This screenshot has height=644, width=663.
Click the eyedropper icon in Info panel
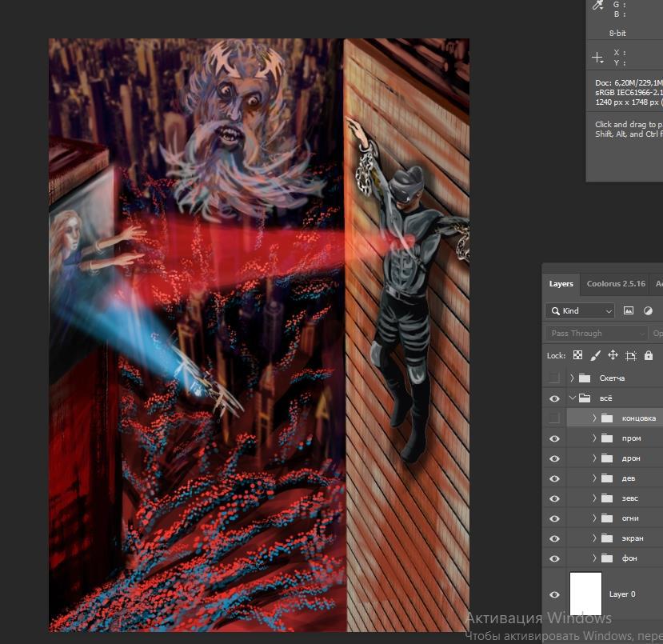click(x=597, y=6)
